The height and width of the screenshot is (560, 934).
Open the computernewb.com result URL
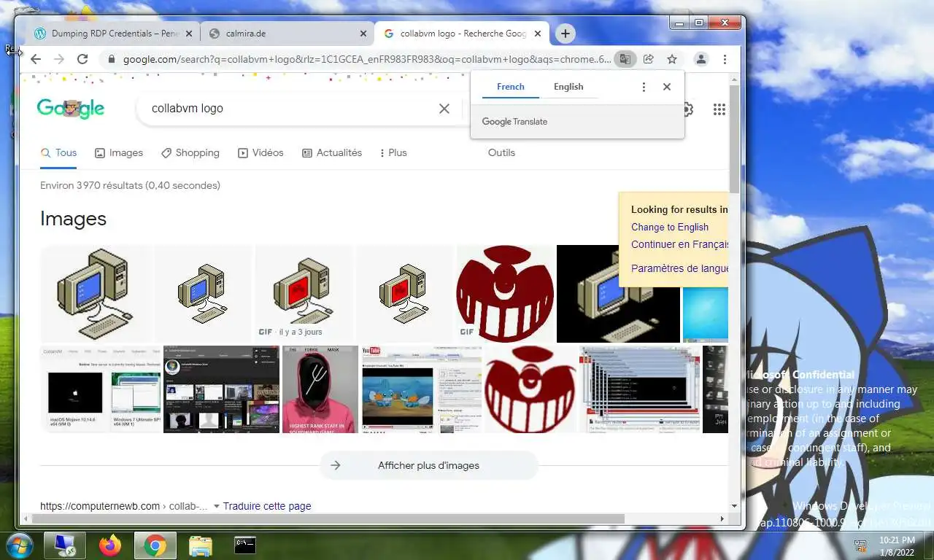[x=124, y=506]
